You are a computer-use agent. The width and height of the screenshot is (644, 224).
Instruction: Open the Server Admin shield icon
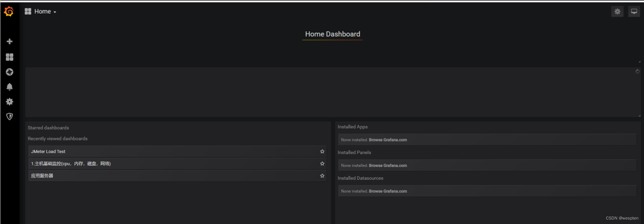[x=10, y=117]
